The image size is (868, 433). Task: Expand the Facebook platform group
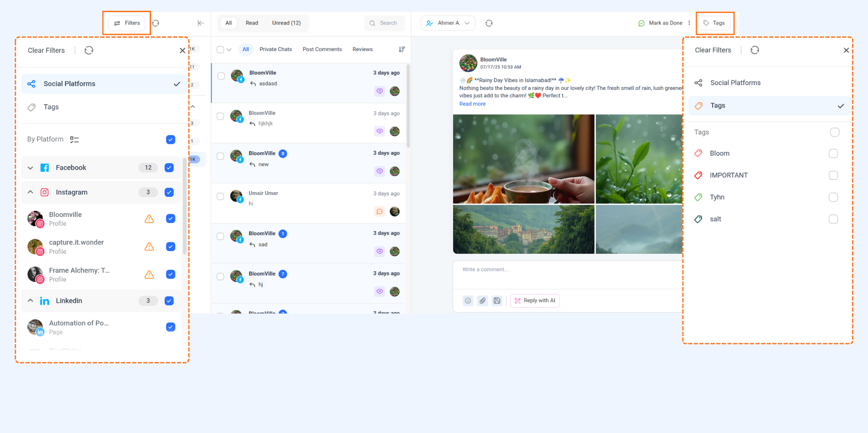[x=30, y=168]
